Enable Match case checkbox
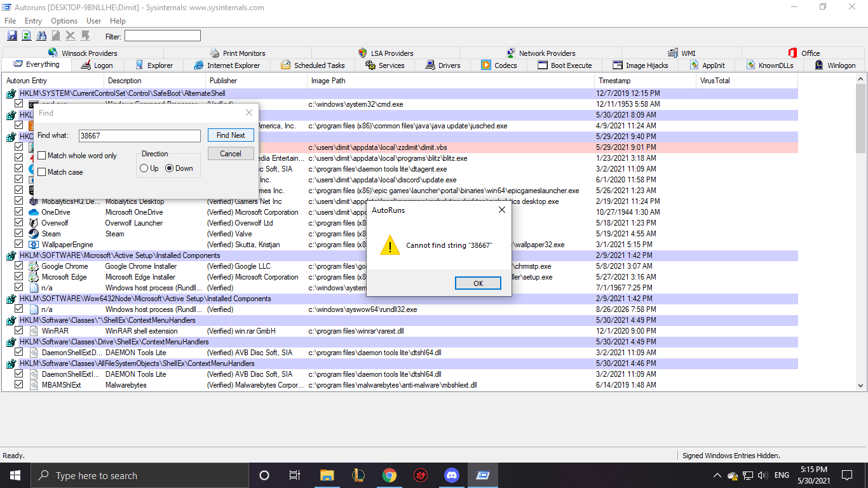This screenshot has height=488, width=868. 42,172
